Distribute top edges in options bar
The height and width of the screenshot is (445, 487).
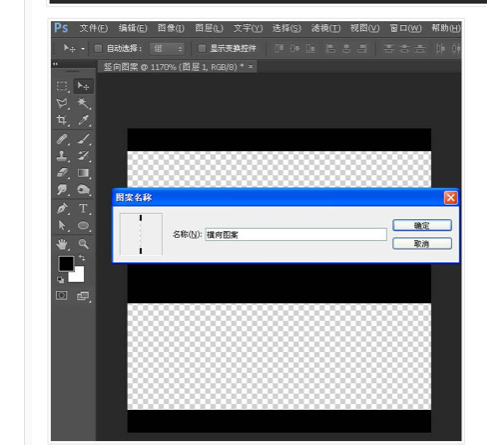(x=388, y=49)
